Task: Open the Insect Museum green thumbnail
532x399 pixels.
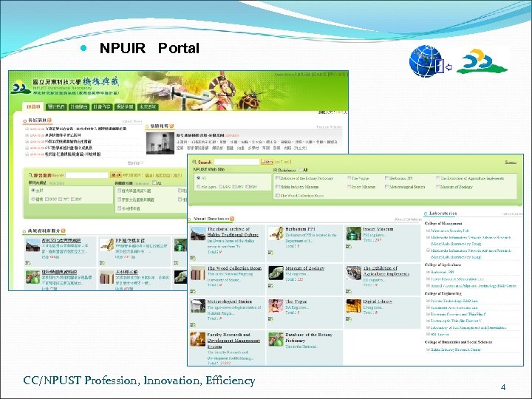Action: click(353, 233)
